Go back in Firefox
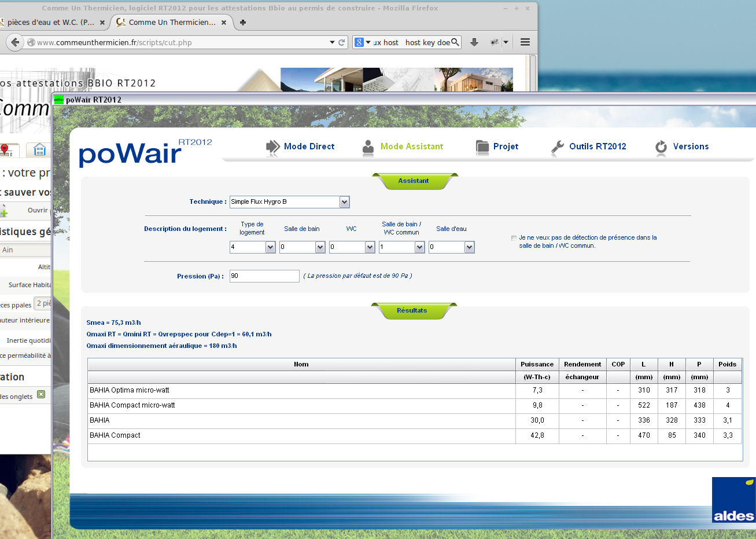The width and height of the screenshot is (756, 539). tap(15, 42)
